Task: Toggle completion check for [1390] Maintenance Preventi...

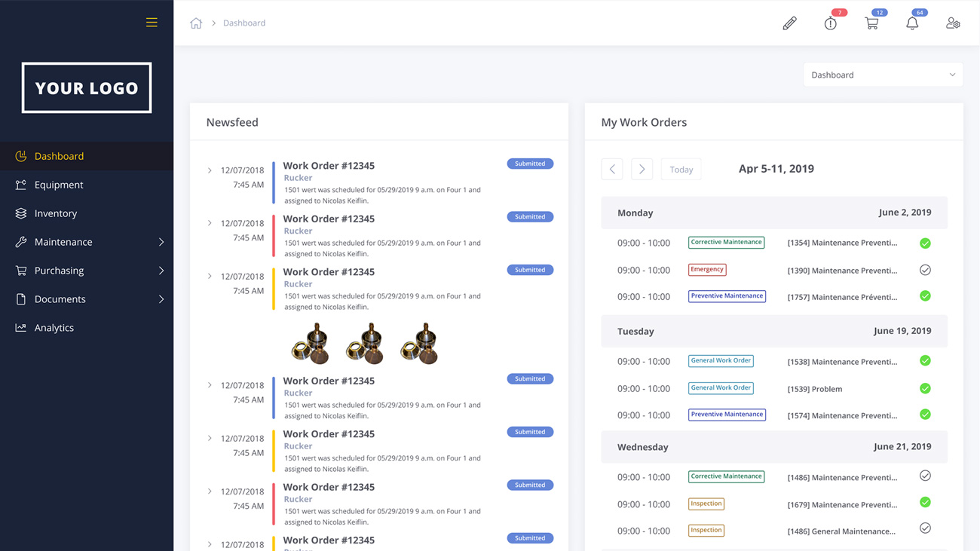Action: click(925, 270)
